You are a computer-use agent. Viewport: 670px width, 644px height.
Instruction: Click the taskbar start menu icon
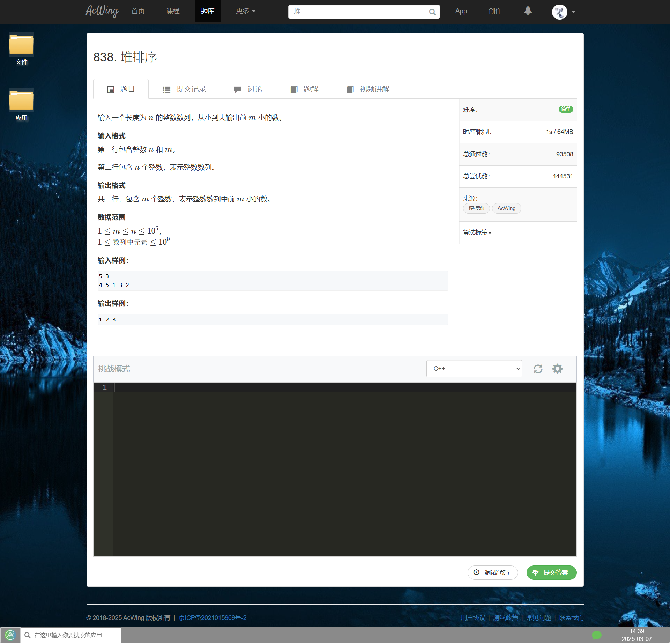(x=10, y=635)
